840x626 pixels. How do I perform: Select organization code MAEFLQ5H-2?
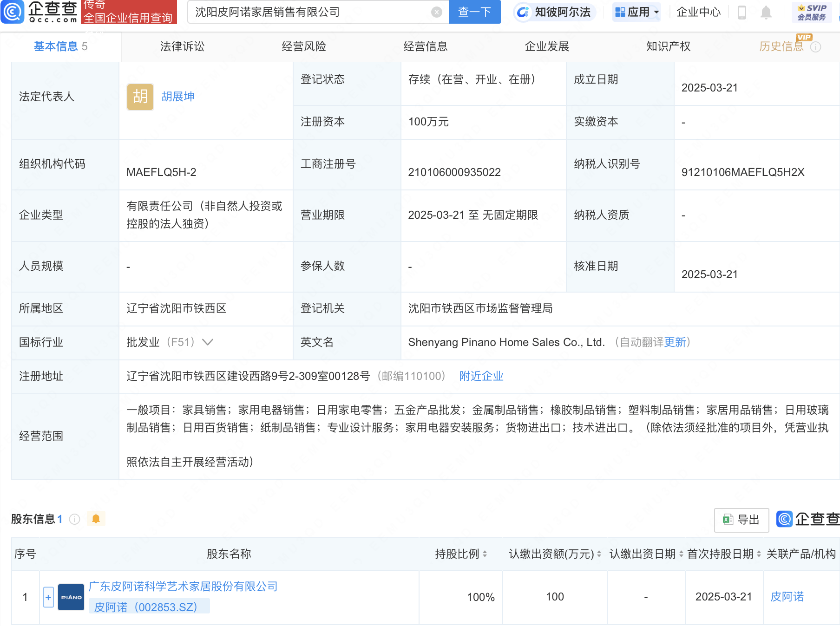point(161,172)
